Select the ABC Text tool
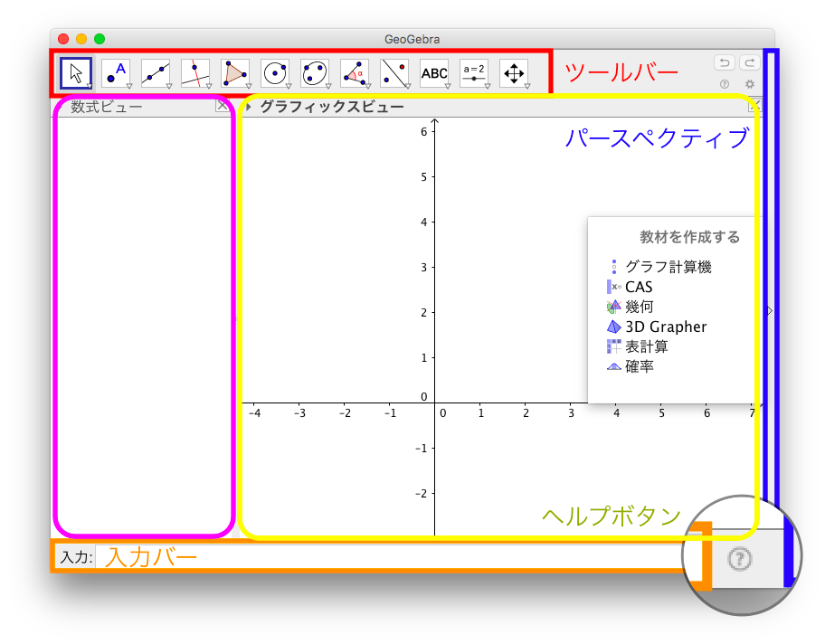Image resolution: width=825 pixels, height=644 pixels. coord(434,73)
